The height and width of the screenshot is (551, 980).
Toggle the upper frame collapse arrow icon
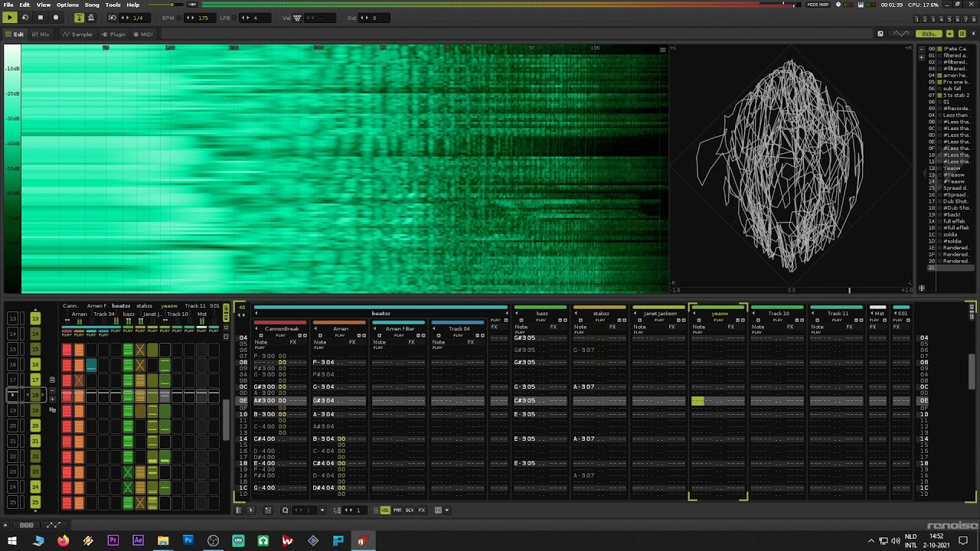click(x=949, y=34)
